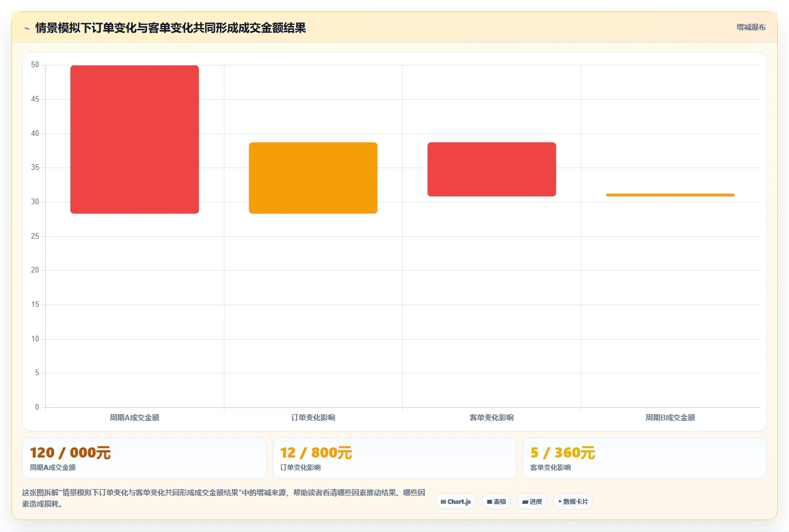The width and height of the screenshot is (789, 532).
Task: Select the 进度 tag chip
Action: point(532,502)
